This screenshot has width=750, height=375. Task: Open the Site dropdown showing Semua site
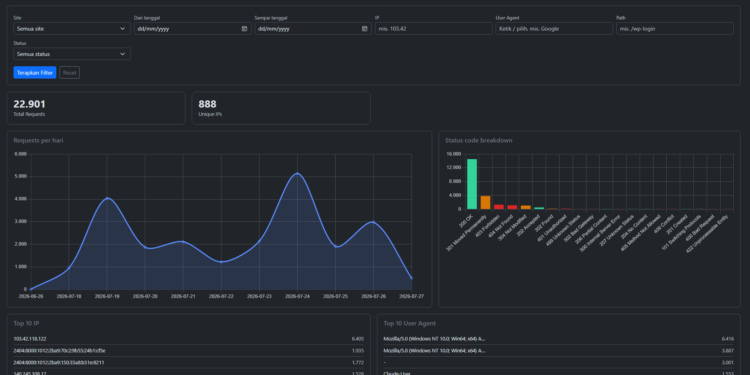coord(72,29)
